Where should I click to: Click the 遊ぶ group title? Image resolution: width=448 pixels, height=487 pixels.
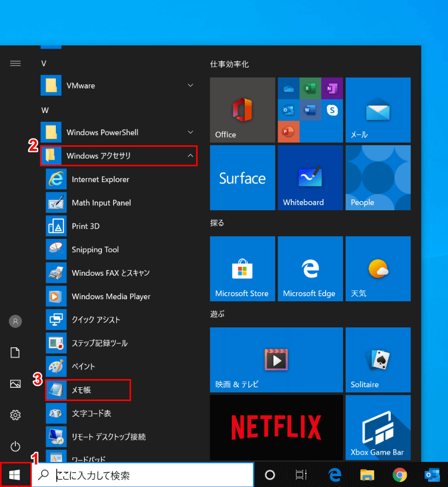coord(217,314)
